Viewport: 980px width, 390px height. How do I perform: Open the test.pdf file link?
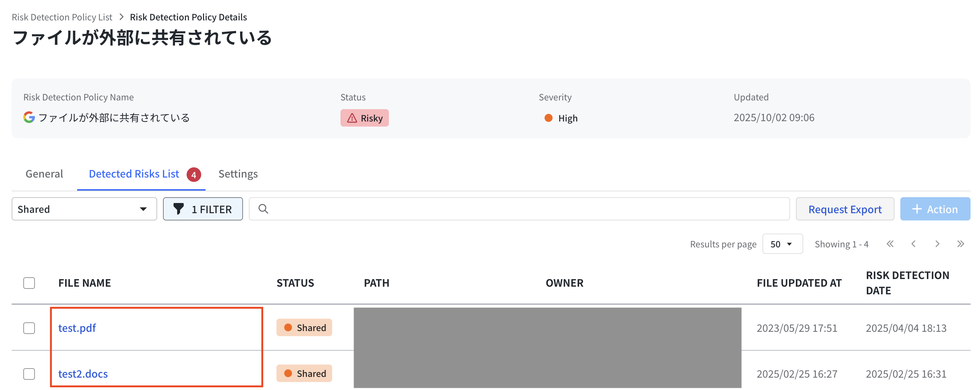pyautogui.click(x=77, y=328)
